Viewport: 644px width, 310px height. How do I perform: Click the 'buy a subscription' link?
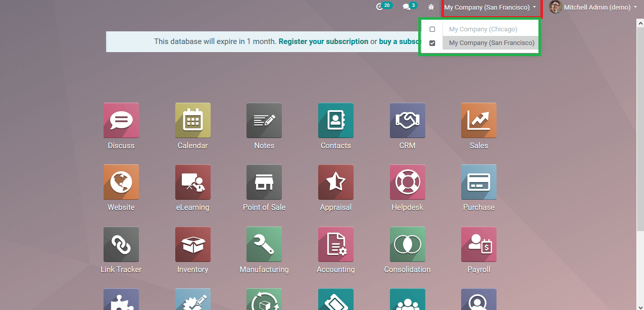point(399,41)
